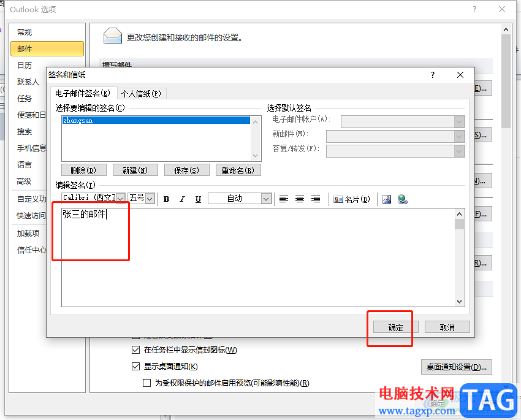
Task: Click Outlook options pane scroll-up arrow
Action: tap(506, 29)
